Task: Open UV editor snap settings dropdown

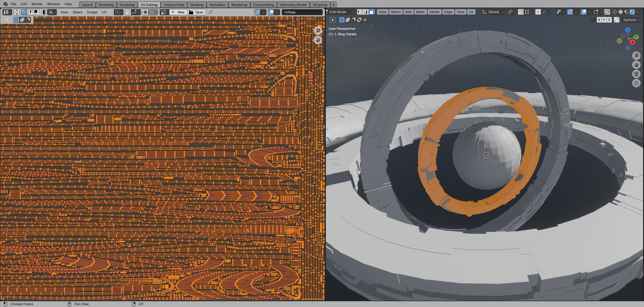Action: (x=136, y=12)
